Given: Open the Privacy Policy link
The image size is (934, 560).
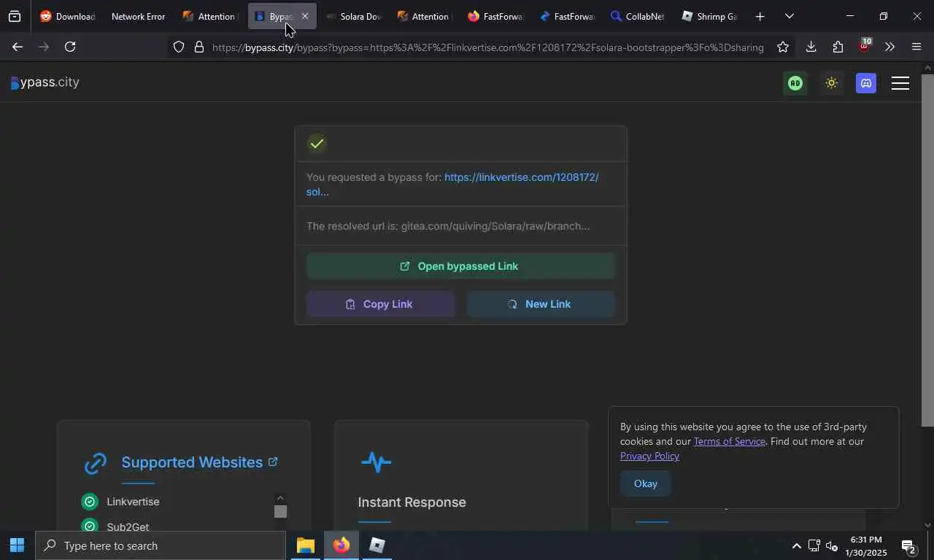Looking at the screenshot, I should tap(649, 456).
